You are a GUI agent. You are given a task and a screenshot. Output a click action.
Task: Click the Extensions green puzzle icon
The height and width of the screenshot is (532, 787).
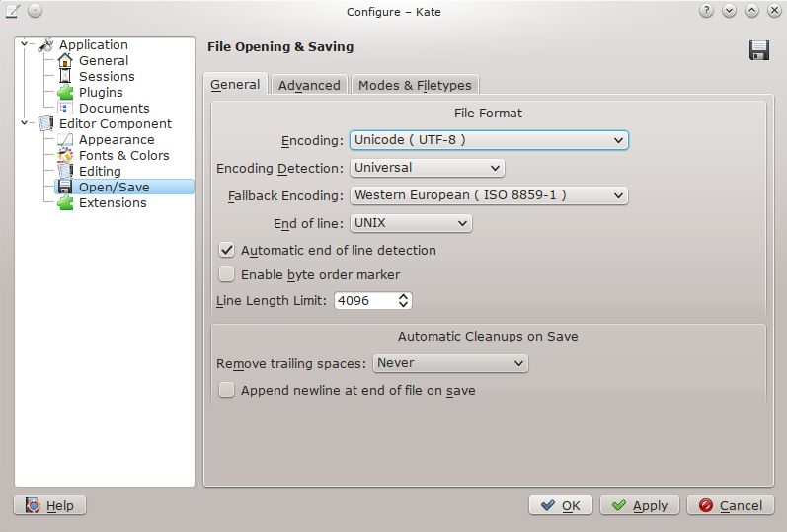tap(65, 203)
